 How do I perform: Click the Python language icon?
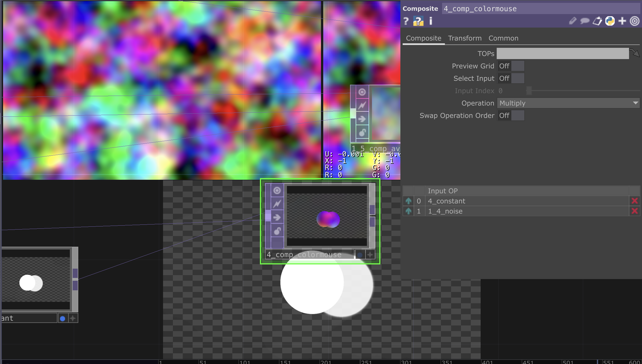610,21
